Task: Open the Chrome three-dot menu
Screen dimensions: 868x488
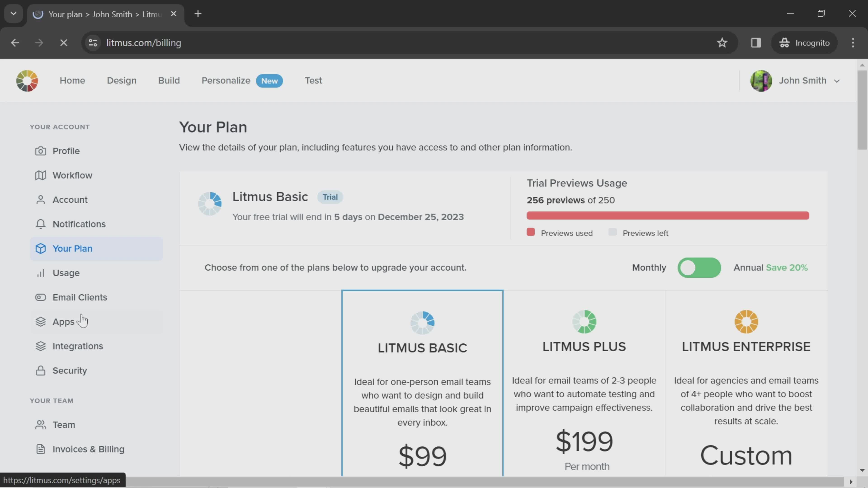Action: point(853,43)
